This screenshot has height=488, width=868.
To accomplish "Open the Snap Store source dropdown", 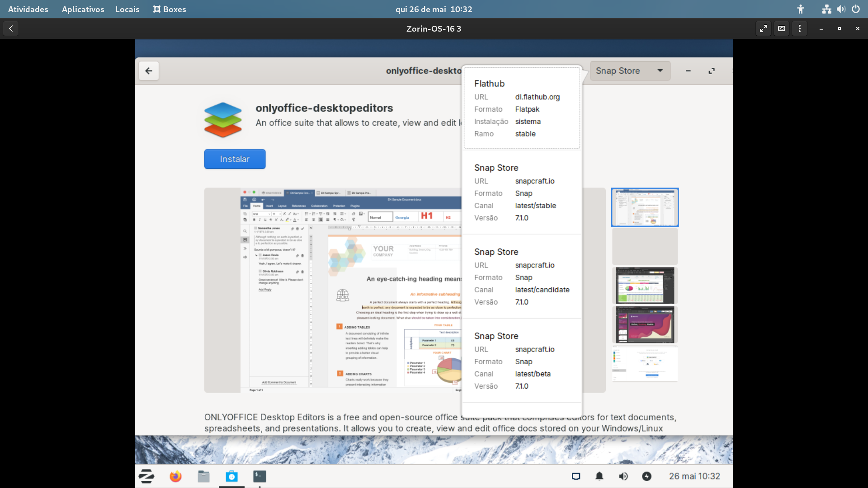I will point(630,71).
